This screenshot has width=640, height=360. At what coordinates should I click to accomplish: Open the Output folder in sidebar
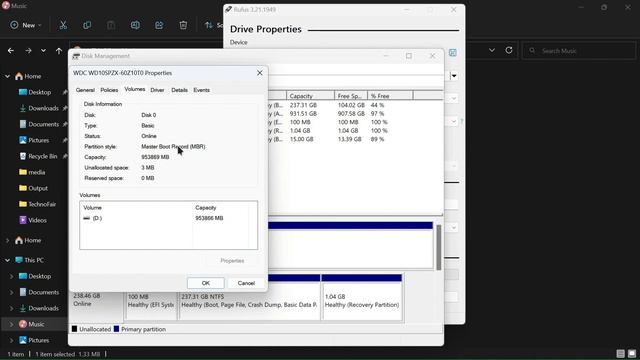(x=33, y=188)
